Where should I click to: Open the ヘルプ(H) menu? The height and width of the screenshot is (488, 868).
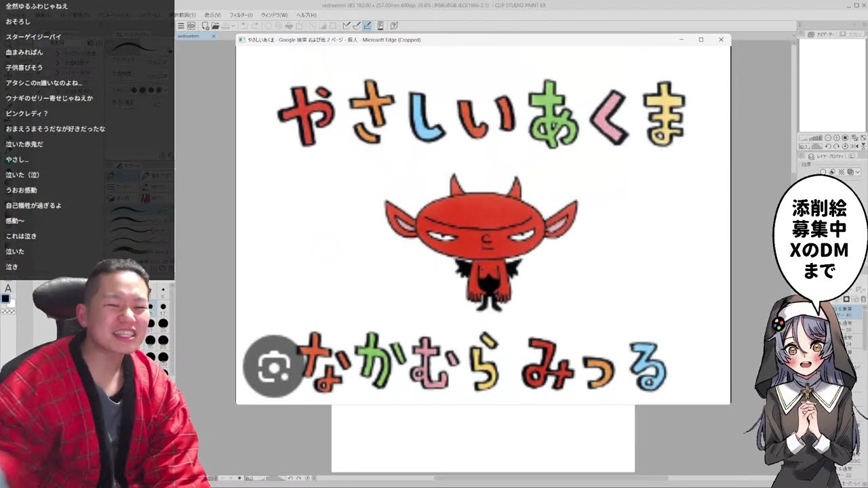[307, 15]
